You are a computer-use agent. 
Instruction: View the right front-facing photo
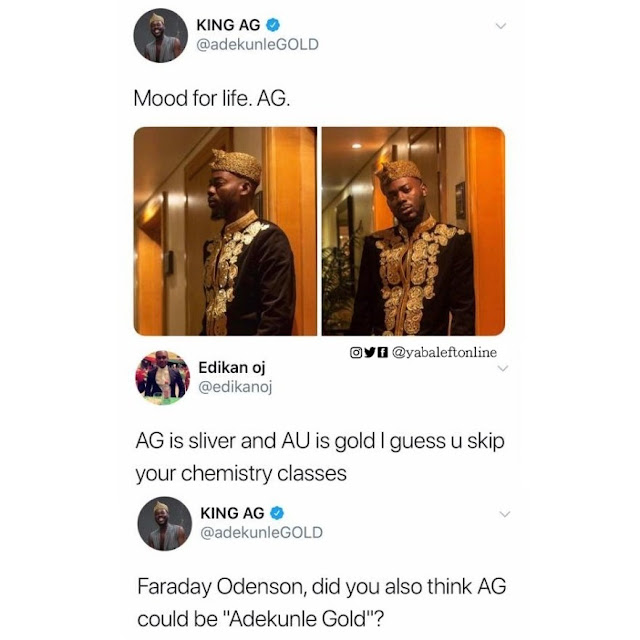(x=413, y=231)
